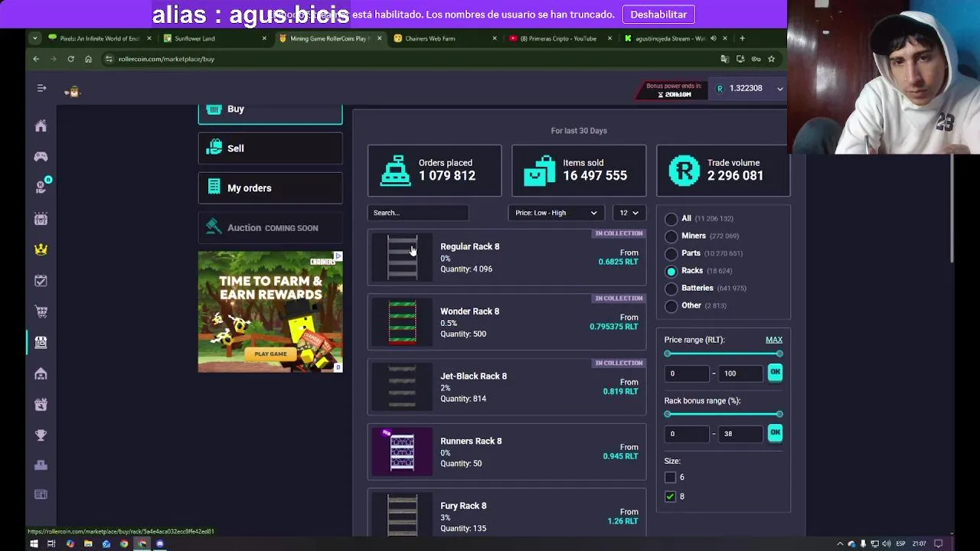Select the Batteries category radio button
This screenshot has width=980, height=551.
pos(671,289)
